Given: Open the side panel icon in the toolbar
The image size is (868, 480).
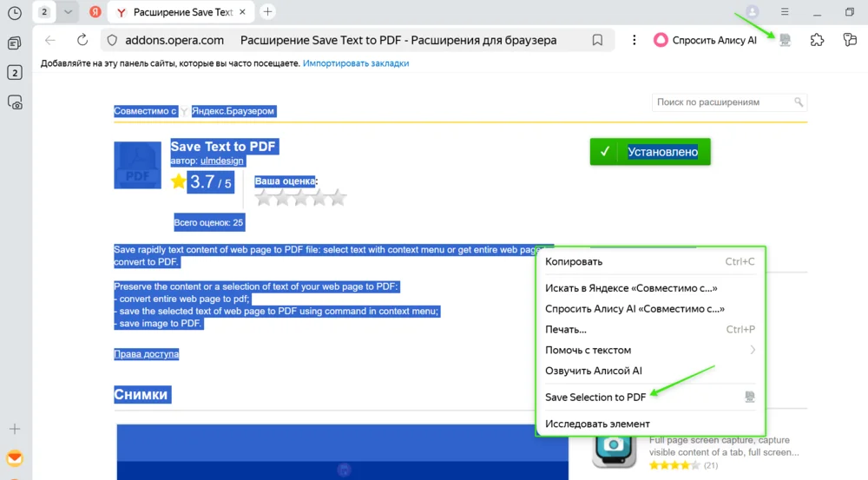Looking at the screenshot, I should coord(850,40).
